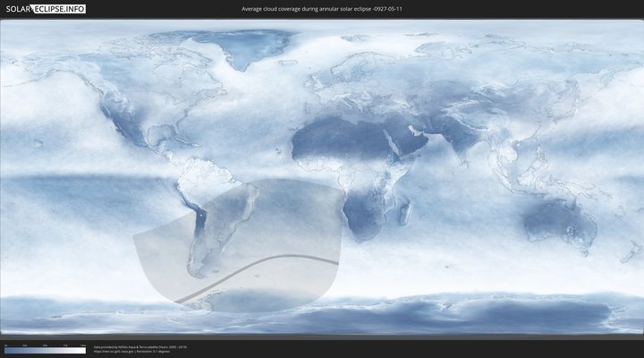Screen dimensions: 644x358
Task: Click the dark blue left end of the legend bar
Action: pyautogui.click(x=7, y=350)
